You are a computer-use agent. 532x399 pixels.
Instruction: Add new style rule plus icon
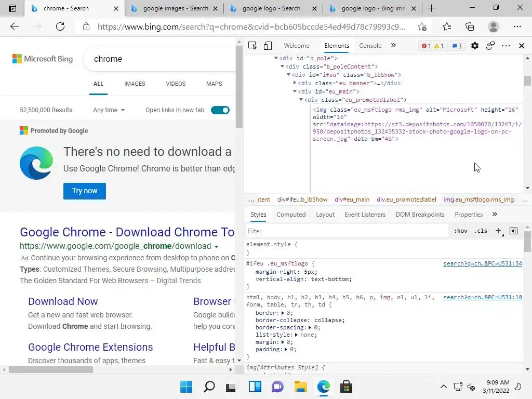(499, 231)
